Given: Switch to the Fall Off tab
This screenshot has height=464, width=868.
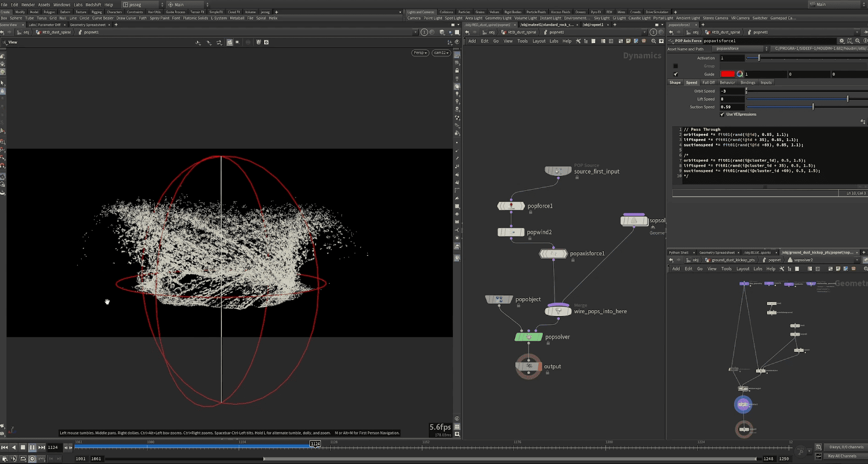Looking at the screenshot, I should pyautogui.click(x=708, y=83).
